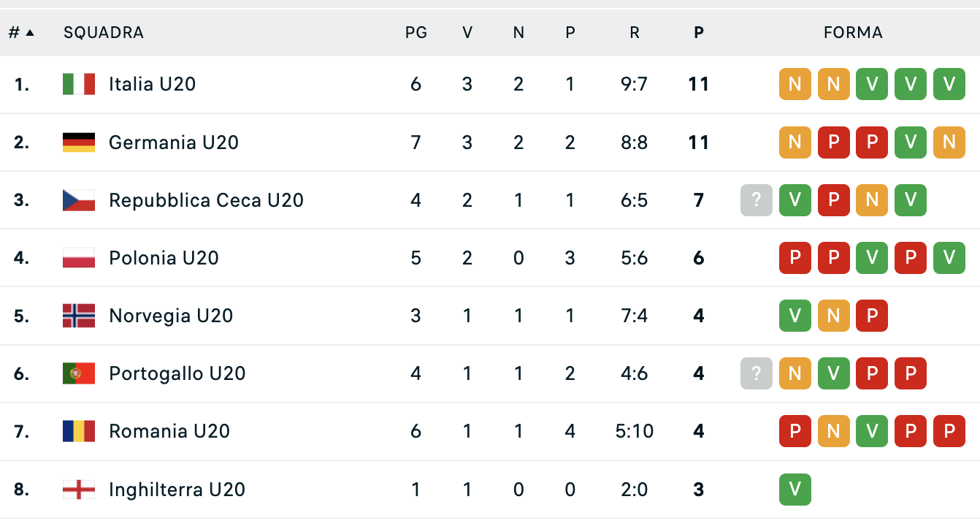The image size is (980, 529).
Task: Sort by bold P points header
Action: coord(699,33)
